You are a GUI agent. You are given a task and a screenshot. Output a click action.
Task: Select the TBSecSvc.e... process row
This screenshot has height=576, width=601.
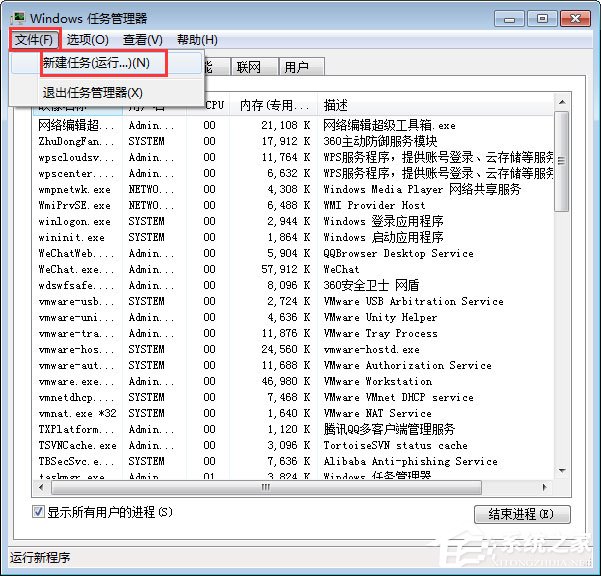293,461
